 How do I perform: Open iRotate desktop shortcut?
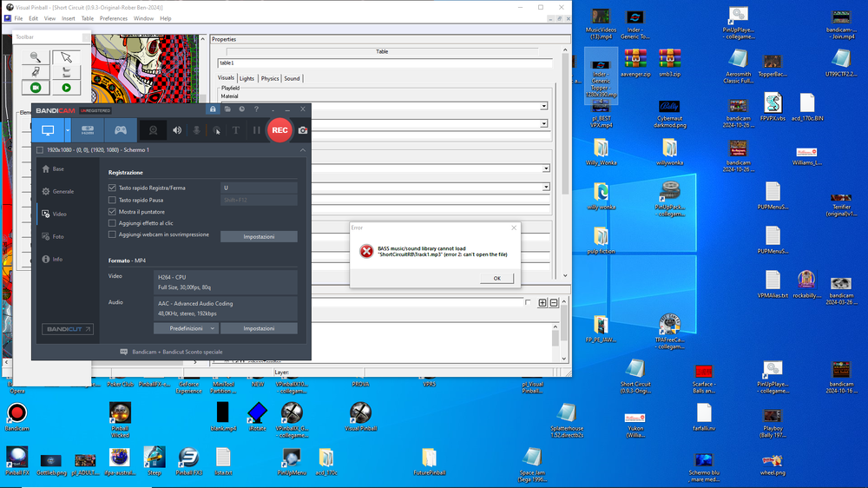pyautogui.click(x=258, y=417)
